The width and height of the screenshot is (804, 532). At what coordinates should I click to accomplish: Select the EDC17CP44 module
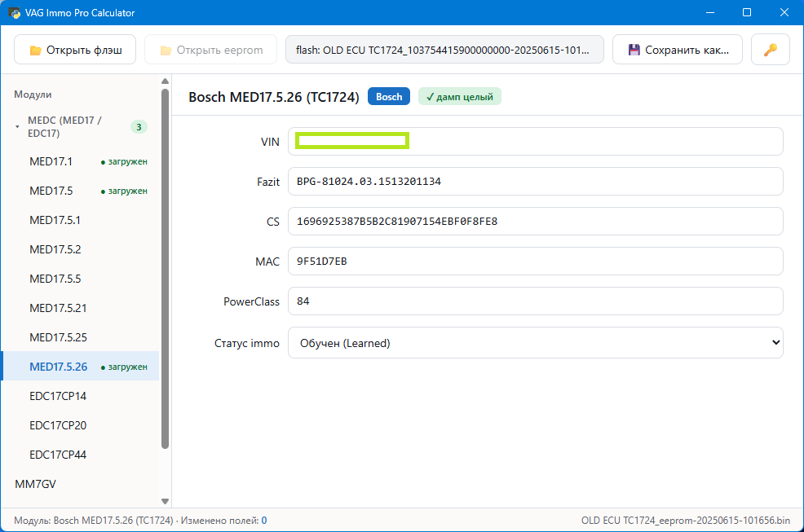[81, 454]
